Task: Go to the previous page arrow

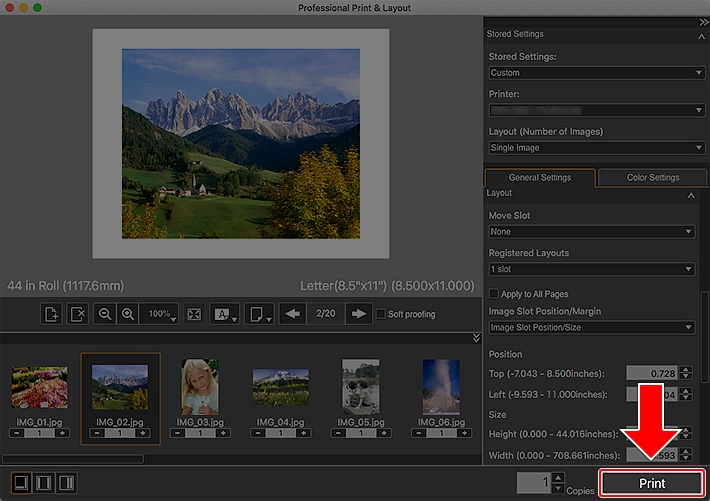Action: [292, 314]
